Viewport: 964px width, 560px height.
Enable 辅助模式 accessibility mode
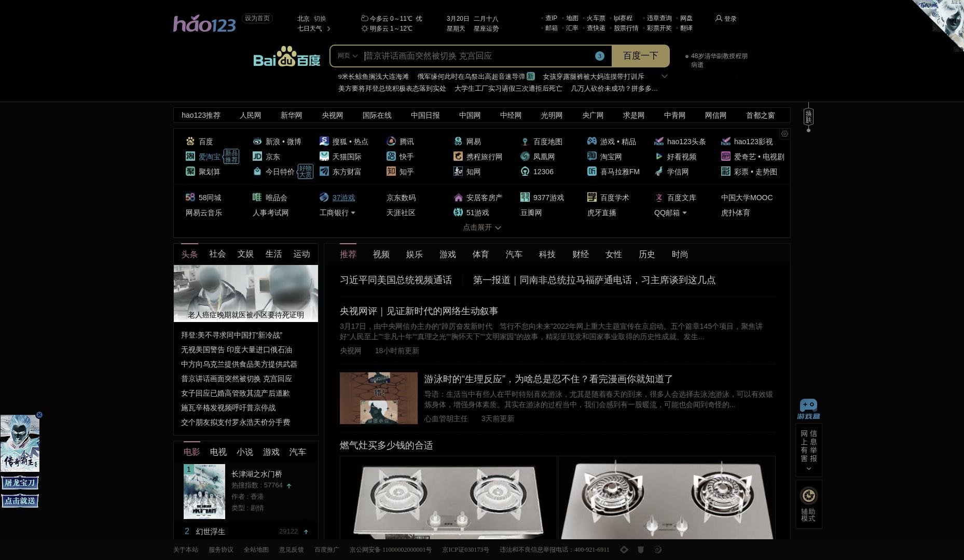click(808, 504)
